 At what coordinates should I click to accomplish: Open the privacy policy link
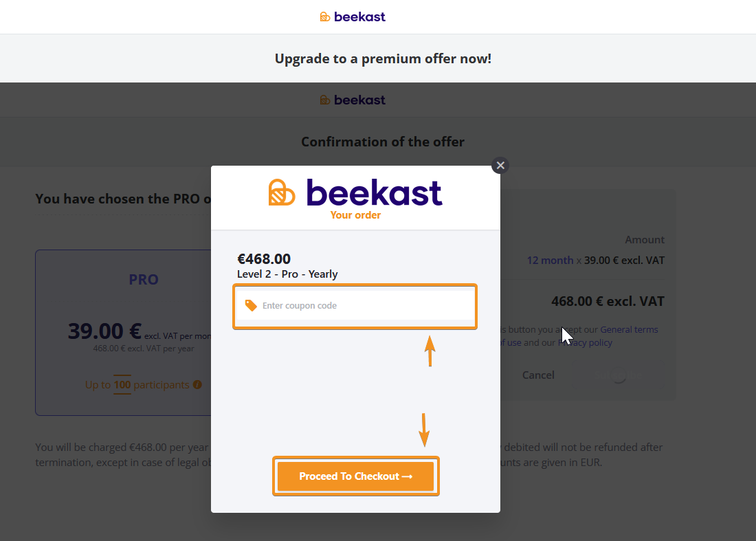pyautogui.click(x=586, y=342)
